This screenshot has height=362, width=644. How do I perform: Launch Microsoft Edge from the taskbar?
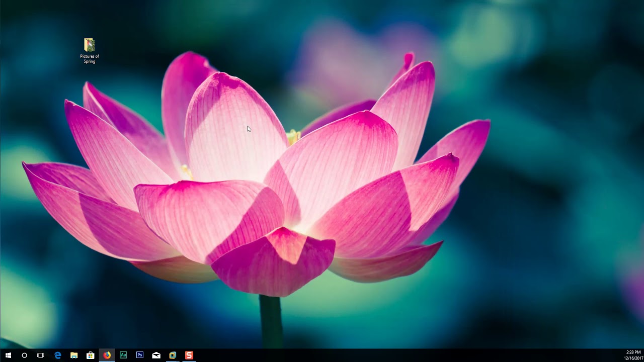click(x=57, y=355)
